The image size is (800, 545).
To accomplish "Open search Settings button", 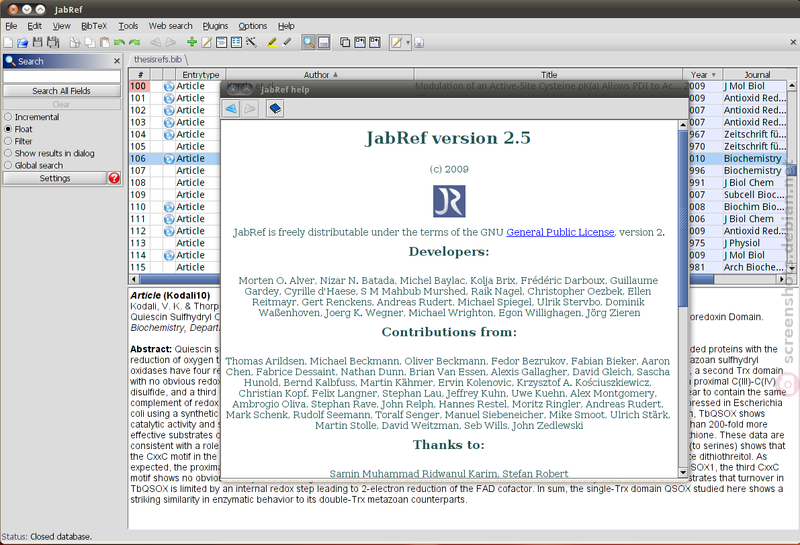I will click(55, 178).
